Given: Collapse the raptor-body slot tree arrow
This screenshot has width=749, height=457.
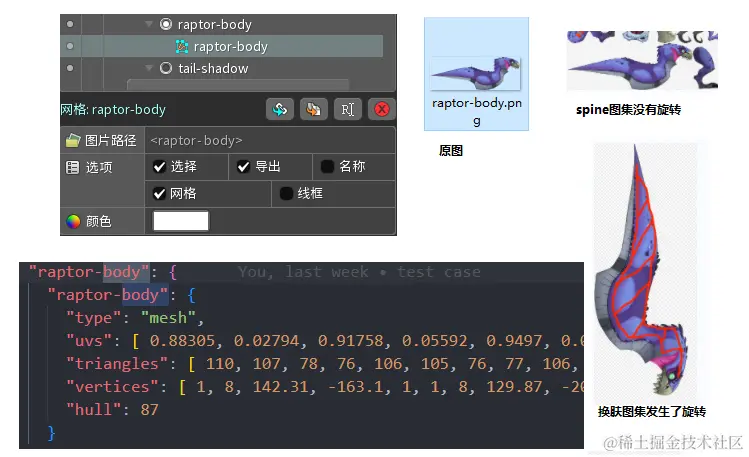Looking at the screenshot, I should coord(149,24).
